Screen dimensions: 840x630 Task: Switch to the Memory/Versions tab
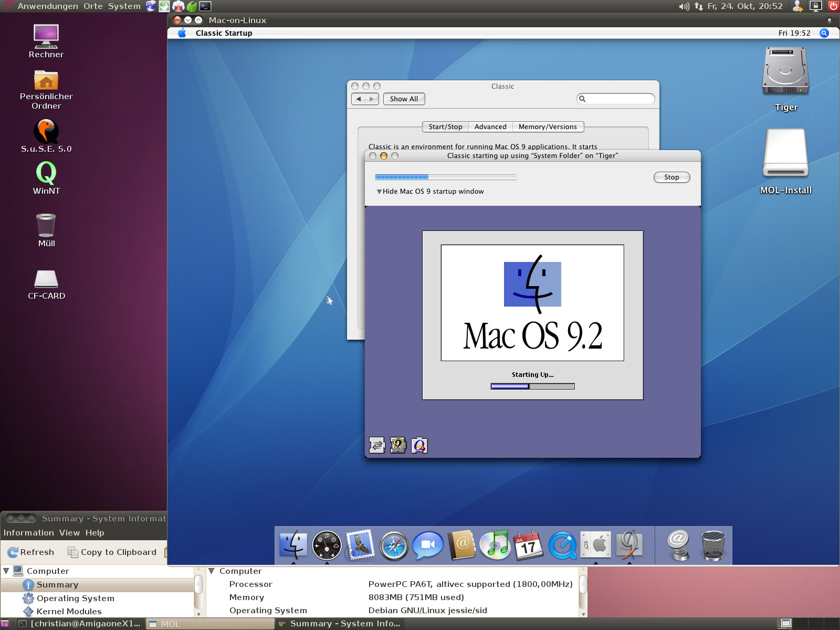point(548,127)
